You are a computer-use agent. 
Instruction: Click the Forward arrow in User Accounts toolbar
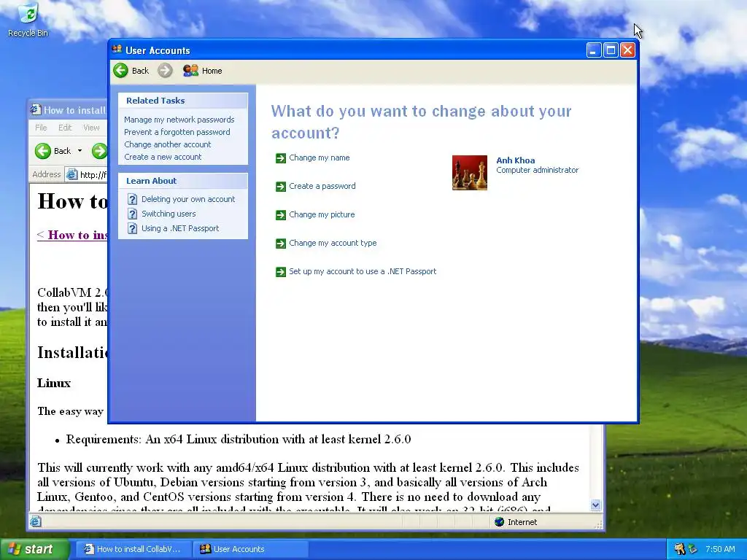(x=165, y=71)
